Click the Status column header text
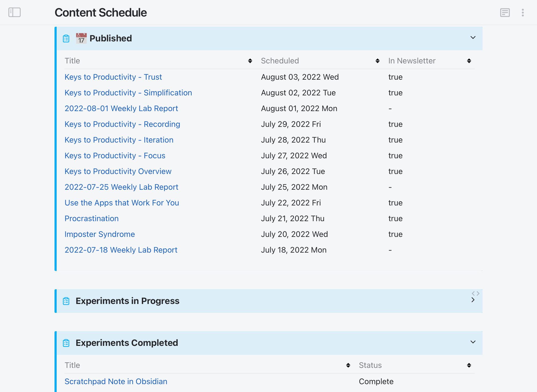This screenshot has width=537, height=392. tap(370, 365)
